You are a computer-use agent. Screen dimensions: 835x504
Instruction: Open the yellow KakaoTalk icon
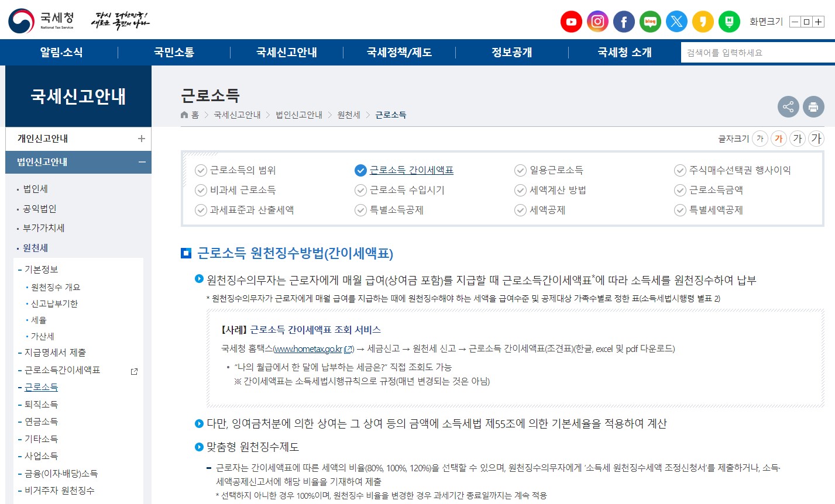tap(703, 21)
